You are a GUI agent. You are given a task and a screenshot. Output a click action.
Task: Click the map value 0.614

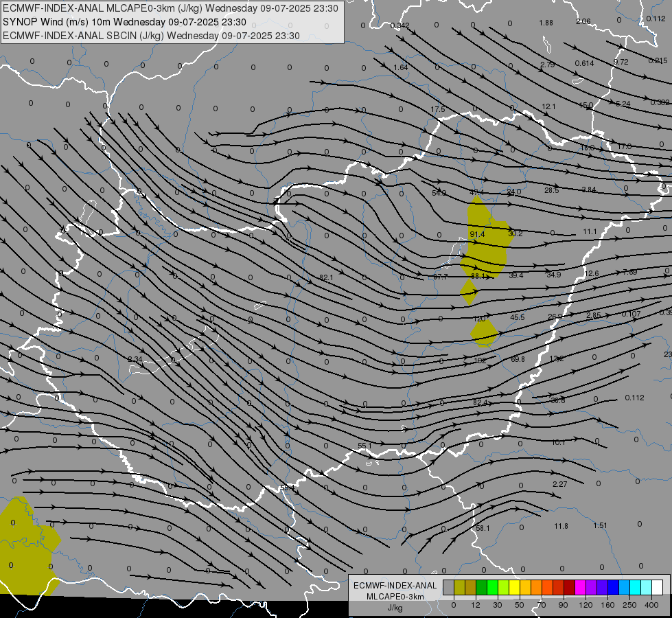[x=585, y=63]
